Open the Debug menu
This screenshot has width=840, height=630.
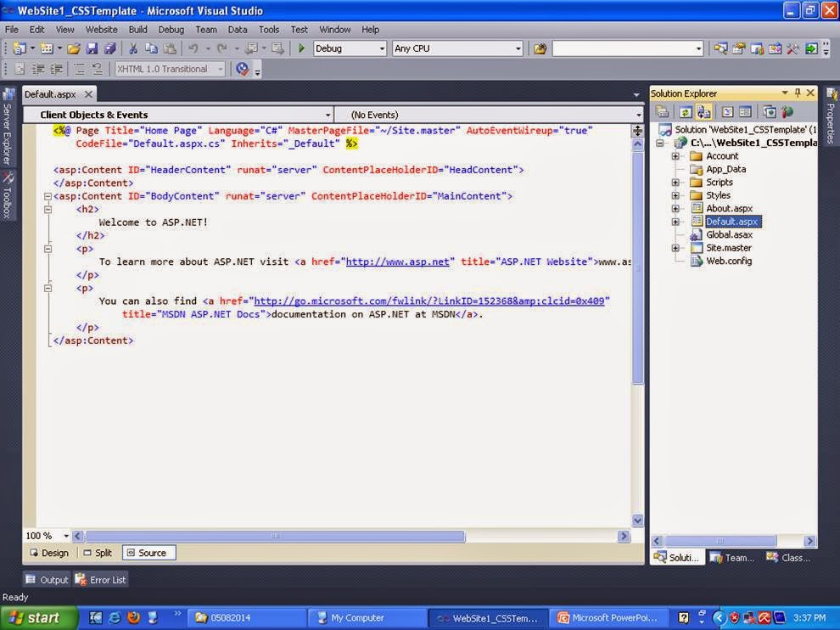click(171, 29)
